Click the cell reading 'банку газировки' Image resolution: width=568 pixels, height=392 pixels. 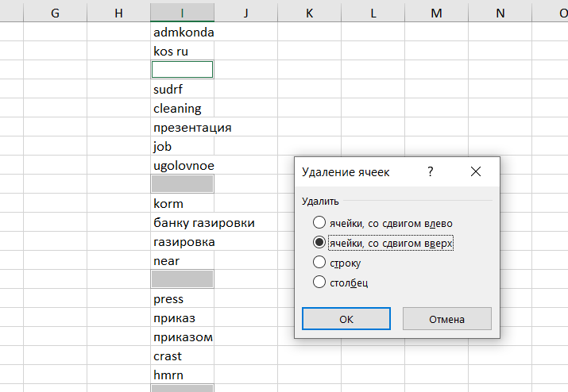[182, 223]
